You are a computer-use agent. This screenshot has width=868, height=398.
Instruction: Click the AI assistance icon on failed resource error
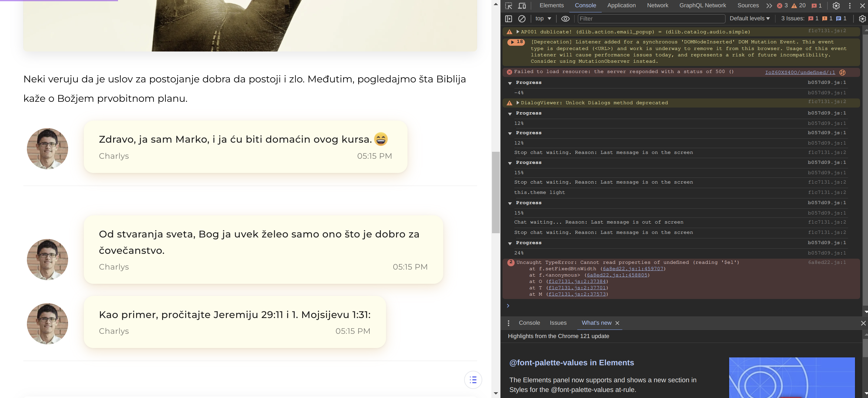pyautogui.click(x=842, y=72)
